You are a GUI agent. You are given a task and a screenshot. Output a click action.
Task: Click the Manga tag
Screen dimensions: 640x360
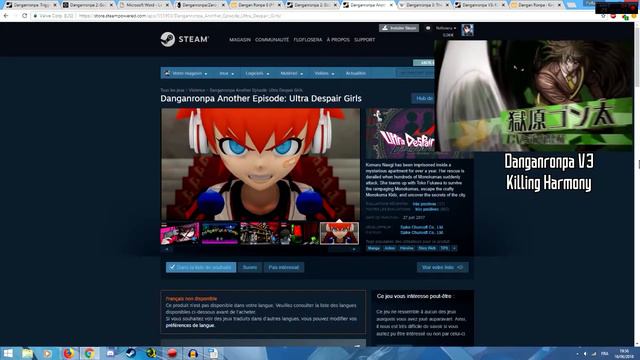tap(373, 248)
